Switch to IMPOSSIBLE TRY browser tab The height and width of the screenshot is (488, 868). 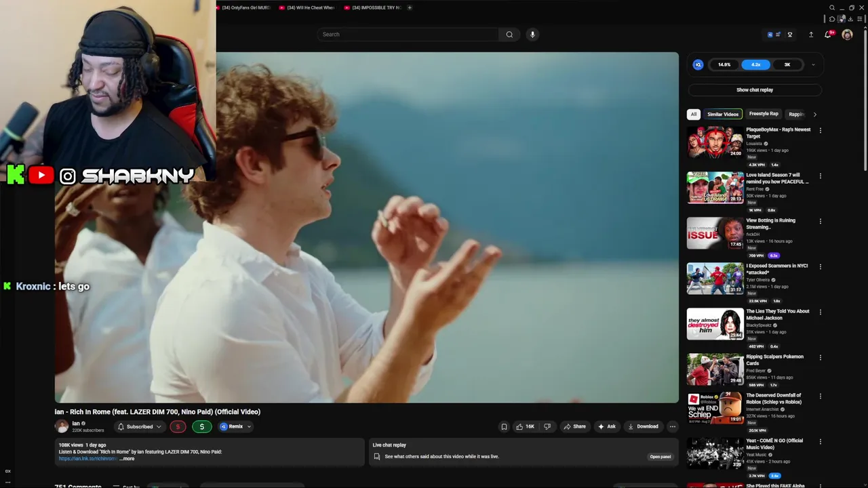tap(372, 7)
